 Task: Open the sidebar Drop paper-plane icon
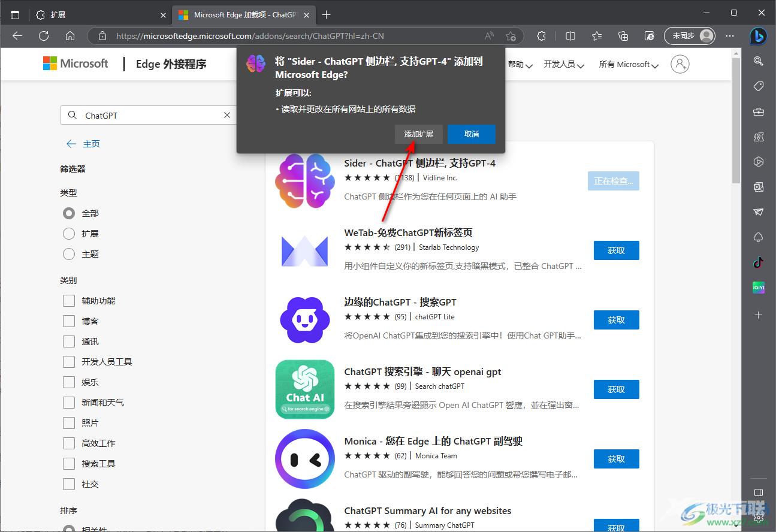point(758,212)
